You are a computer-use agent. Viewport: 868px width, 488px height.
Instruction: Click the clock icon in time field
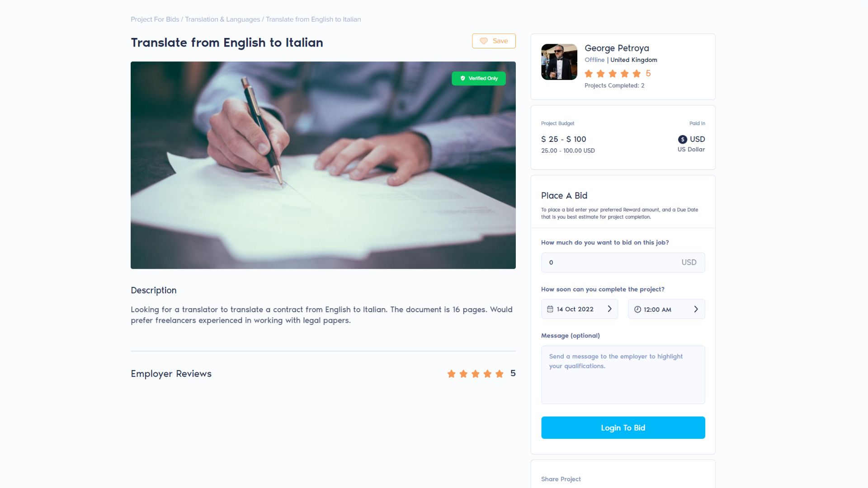pyautogui.click(x=637, y=310)
